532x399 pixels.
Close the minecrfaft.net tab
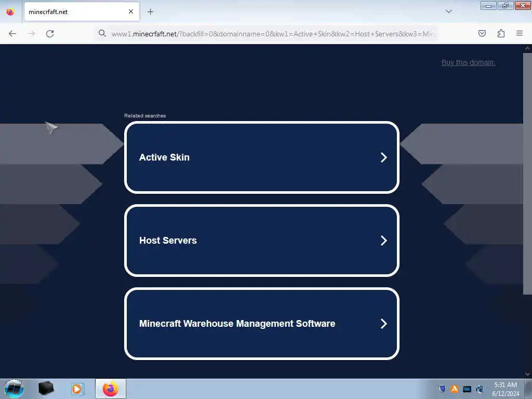(x=131, y=11)
